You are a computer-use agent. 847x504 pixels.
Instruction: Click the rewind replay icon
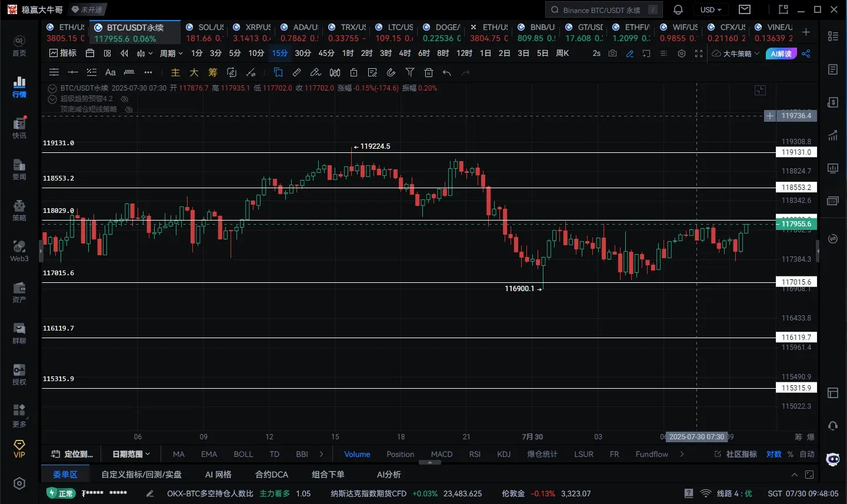(x=124, y=54)
